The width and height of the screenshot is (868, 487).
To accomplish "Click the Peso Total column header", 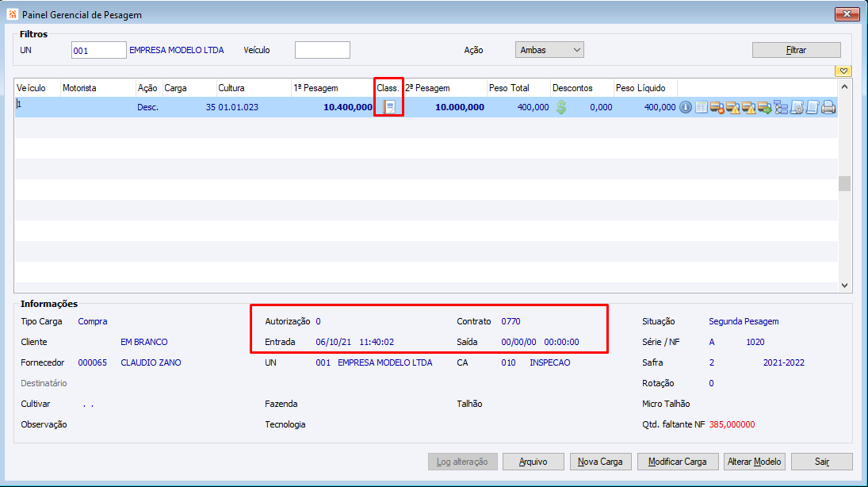I will pyautogui.click(x=518, y=88).
